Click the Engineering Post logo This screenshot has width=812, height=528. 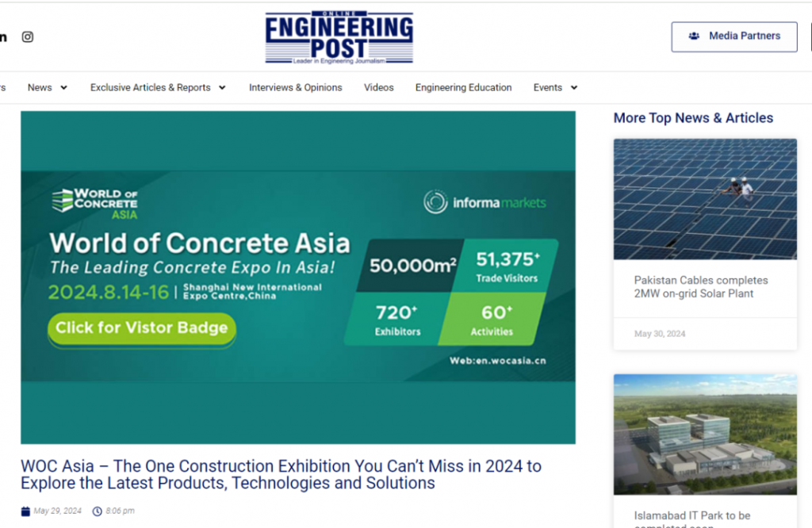339,37
